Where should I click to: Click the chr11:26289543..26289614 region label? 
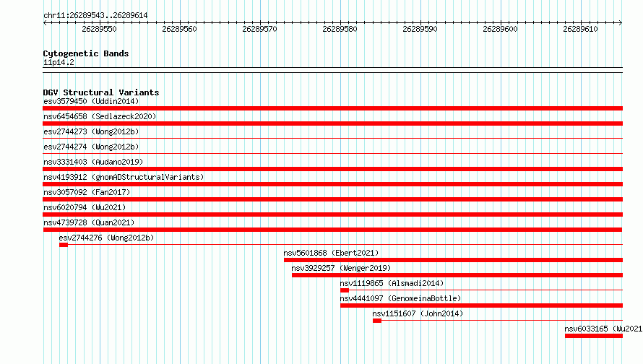[95, 15]
